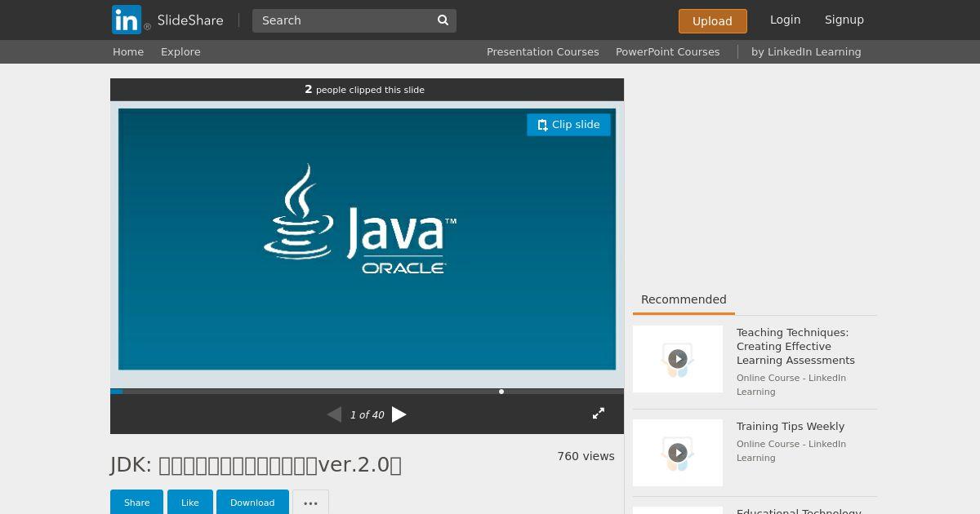Play the Teaching Techniques course thumbnail
This screenshot has height=514, width=980.
(678, 359)
